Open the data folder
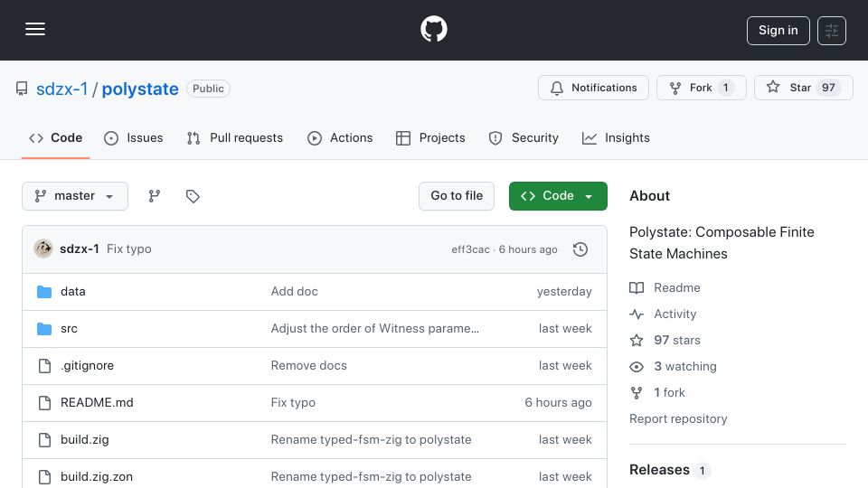Viewport: 868px width, 488px height. pyautogui.click(x=73, y=292)
